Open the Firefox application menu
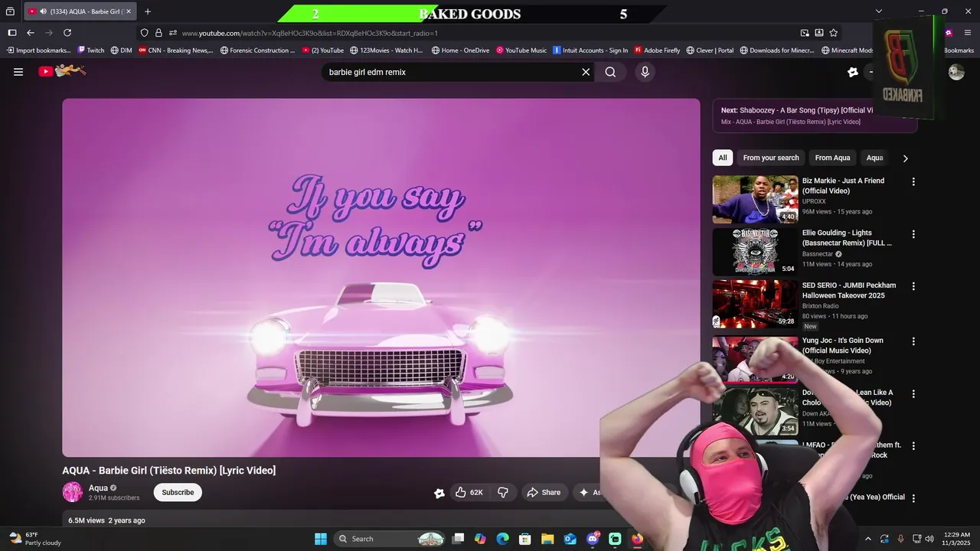Screen dimensions: 980x551 point(968,33)
